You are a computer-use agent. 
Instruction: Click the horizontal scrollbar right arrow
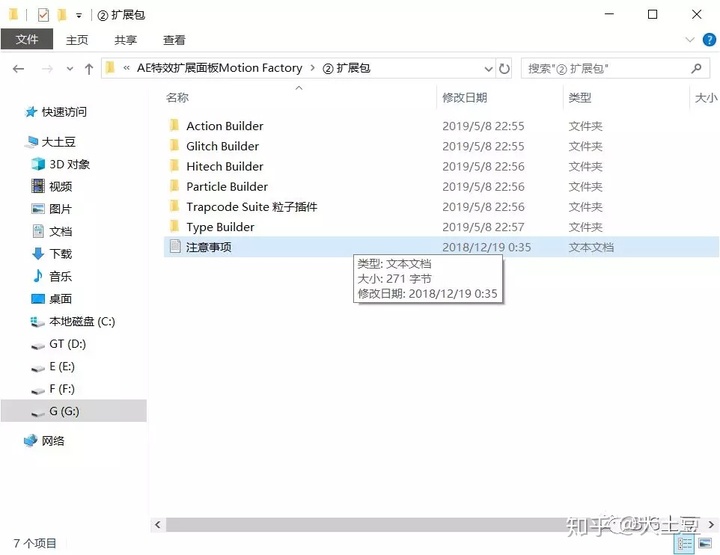click(711, 524)
